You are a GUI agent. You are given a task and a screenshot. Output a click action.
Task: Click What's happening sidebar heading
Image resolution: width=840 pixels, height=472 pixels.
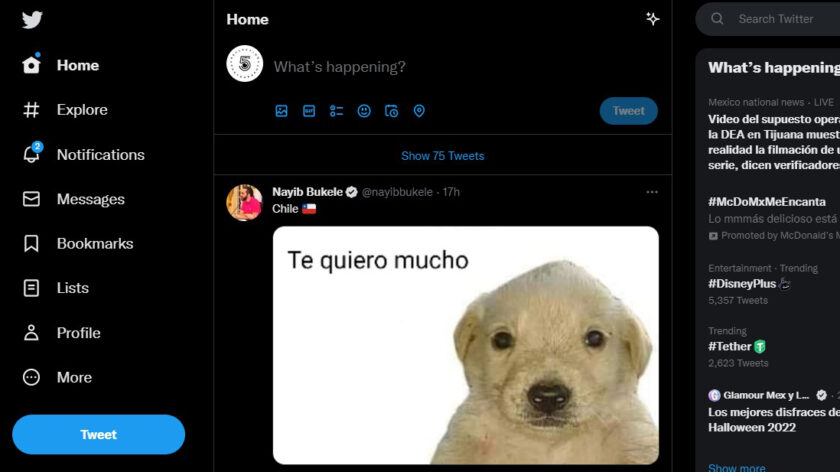(774, 68)
